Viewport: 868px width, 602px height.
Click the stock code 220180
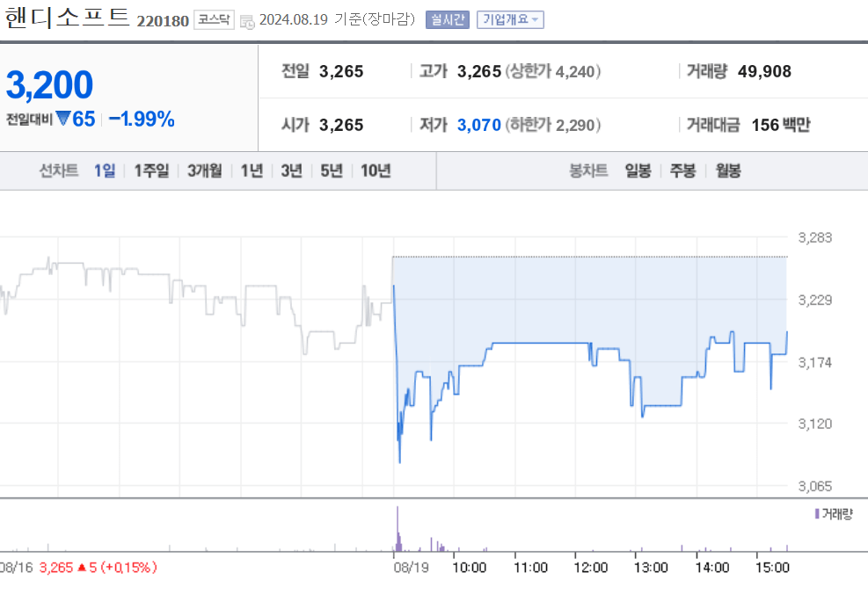coord(163,21)
